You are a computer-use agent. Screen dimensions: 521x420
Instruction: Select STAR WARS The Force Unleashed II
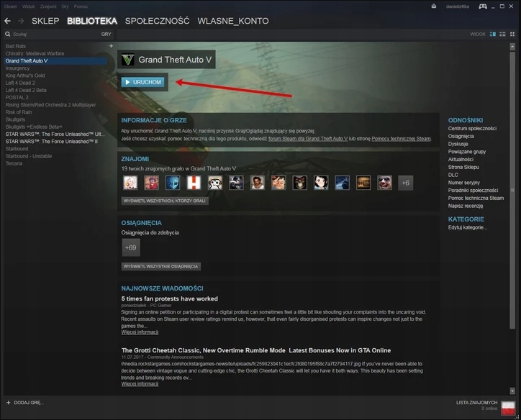(52, 142)
